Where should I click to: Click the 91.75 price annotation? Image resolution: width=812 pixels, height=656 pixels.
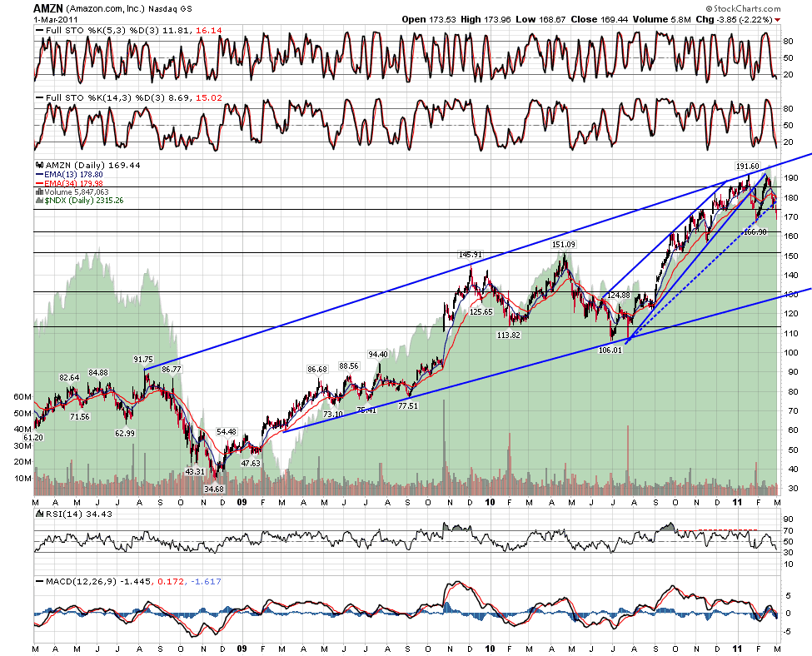pos(143,360)
